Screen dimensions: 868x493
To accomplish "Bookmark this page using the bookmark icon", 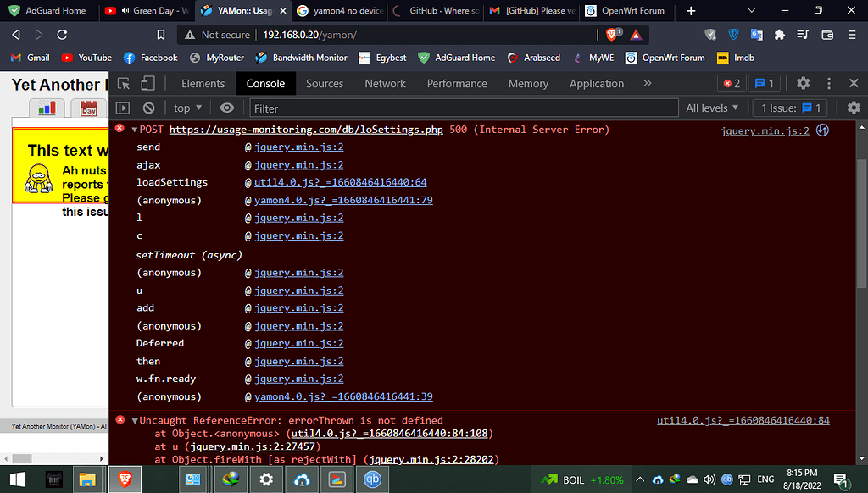I will tap(161, 35).
